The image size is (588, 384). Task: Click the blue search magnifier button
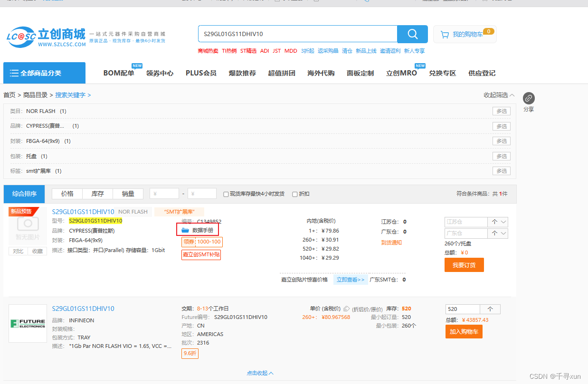(x=412, y=34)
